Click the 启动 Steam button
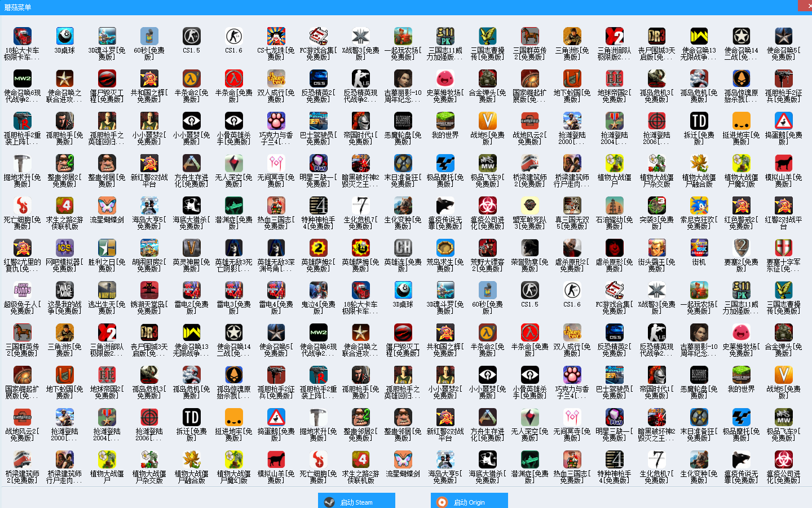812x508 pixels. click(x=356, y=501)
